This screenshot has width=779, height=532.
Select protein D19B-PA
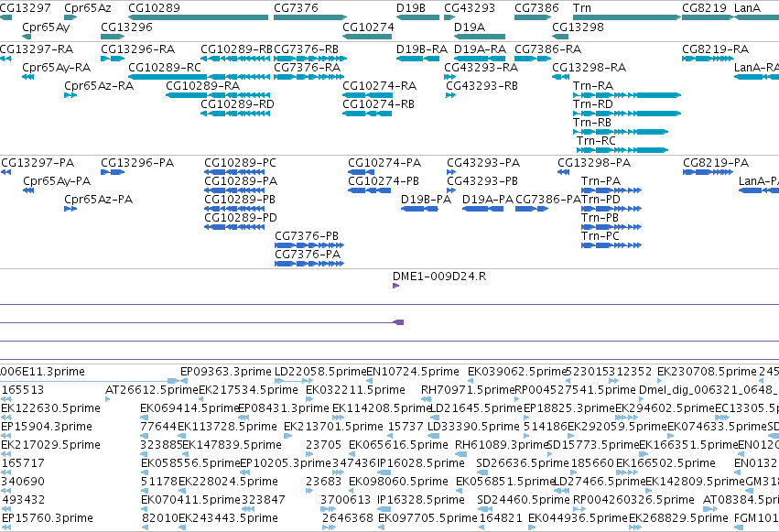tap(419, 209)
